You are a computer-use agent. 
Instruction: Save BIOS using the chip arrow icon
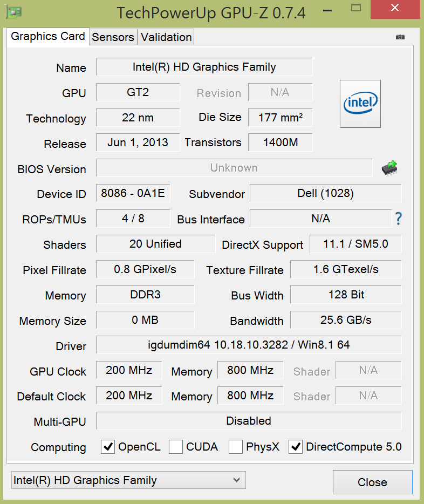coord(389,168)
